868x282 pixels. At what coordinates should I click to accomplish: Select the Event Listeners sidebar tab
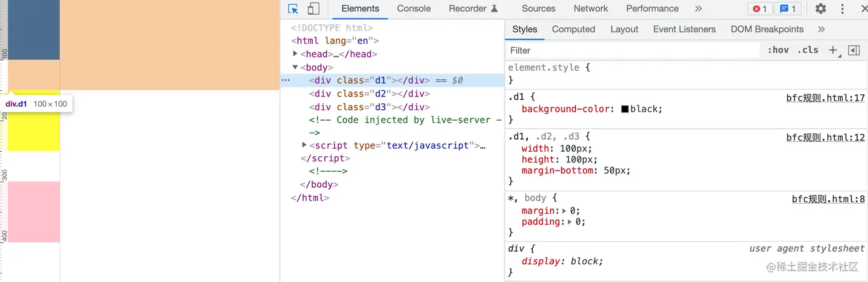(684, 29)
